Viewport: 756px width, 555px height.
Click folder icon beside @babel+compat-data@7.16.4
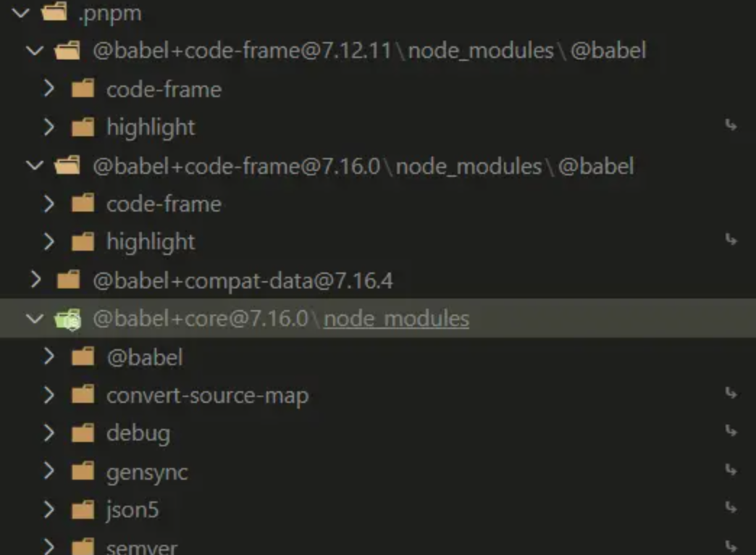[68, 280]
